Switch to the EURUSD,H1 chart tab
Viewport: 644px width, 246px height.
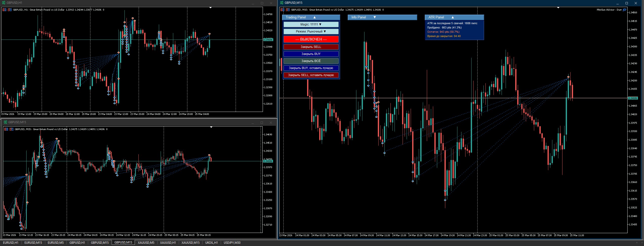tap(11, 243)
